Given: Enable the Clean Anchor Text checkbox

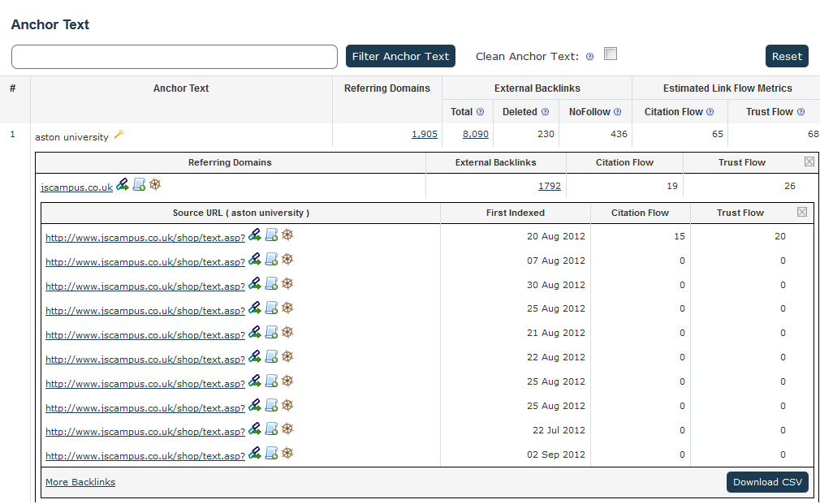Looking at the screenshot, I should point(611,54).
